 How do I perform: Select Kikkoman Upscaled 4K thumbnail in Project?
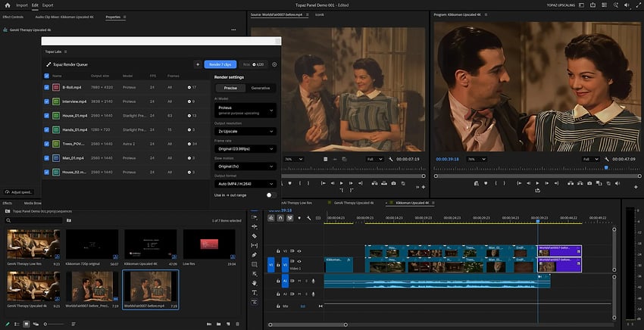click(x=150, y=244)
